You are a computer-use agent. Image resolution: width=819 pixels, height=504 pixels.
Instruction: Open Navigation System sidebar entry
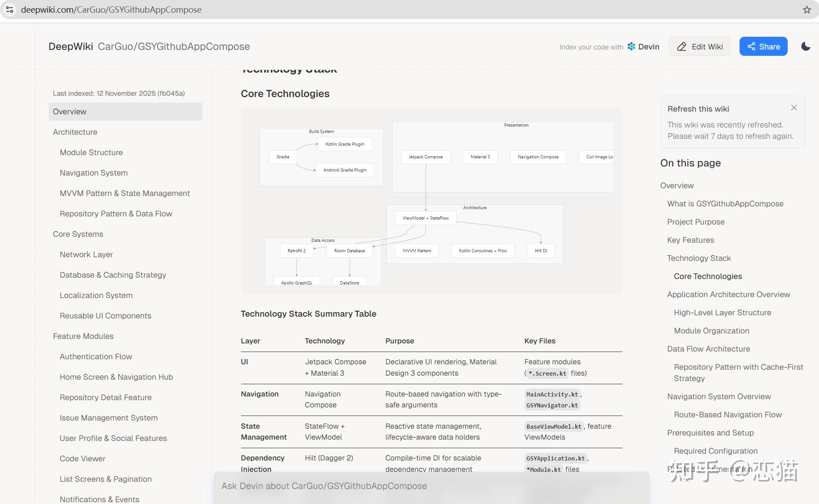(94, 173)
